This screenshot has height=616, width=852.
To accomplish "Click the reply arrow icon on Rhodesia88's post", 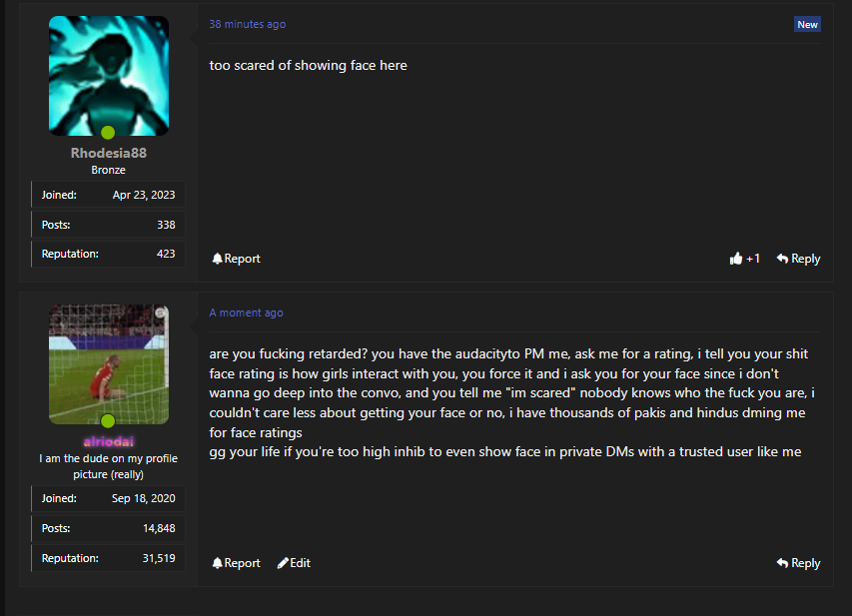I will [x=782, y=259].
